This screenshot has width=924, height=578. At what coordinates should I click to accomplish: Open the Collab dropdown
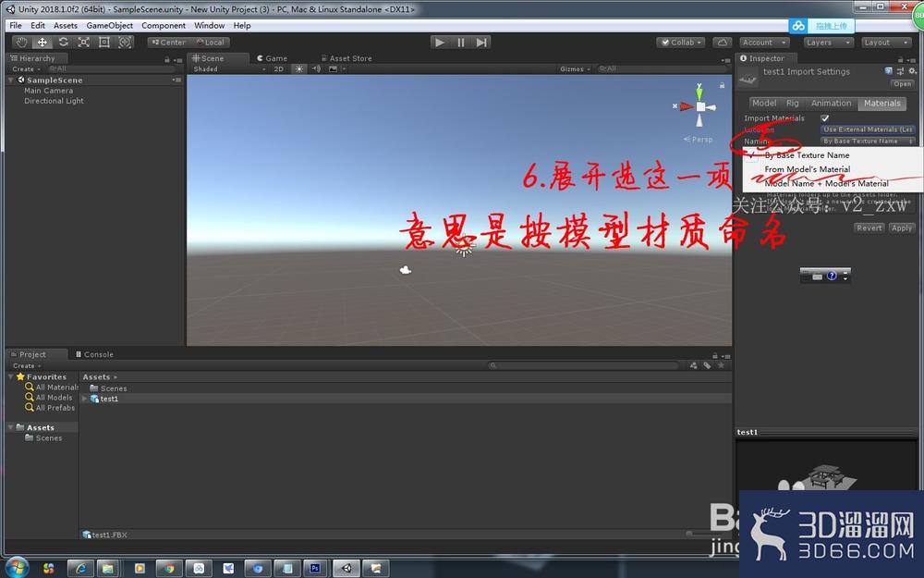tap(681, 43)
